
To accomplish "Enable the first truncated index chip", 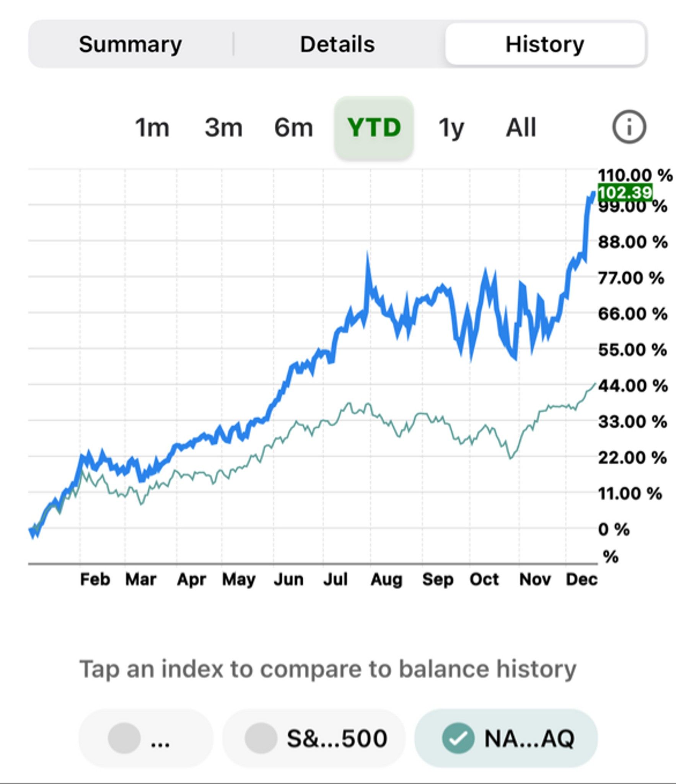I will [146, 738].
